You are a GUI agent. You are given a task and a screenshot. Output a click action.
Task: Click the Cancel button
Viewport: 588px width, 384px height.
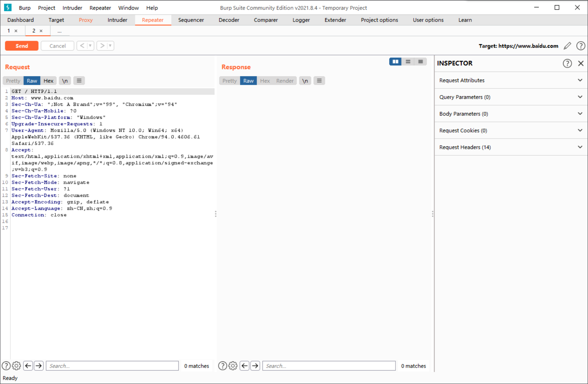(x=58, y=46)
